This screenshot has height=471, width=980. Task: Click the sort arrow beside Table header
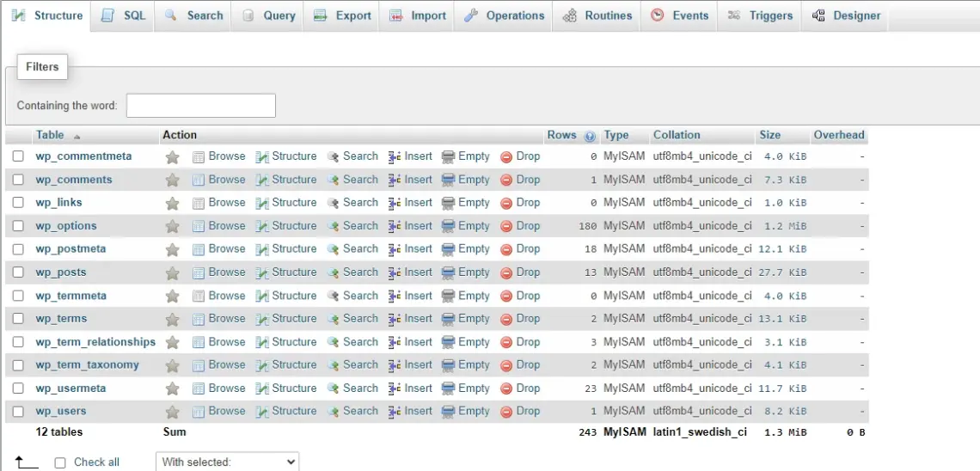click(x=77, y=136)
